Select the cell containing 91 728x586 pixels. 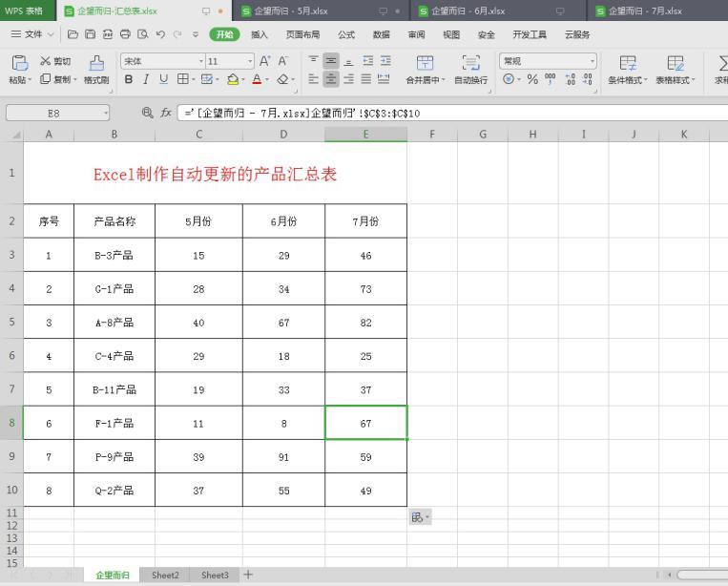(283, 457)
